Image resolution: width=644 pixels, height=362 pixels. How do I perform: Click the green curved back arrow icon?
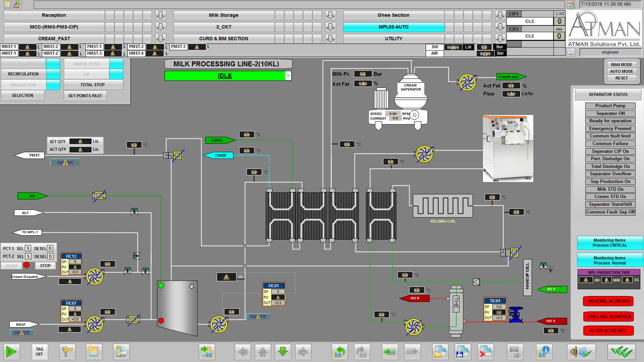click(x=340, y=351)
